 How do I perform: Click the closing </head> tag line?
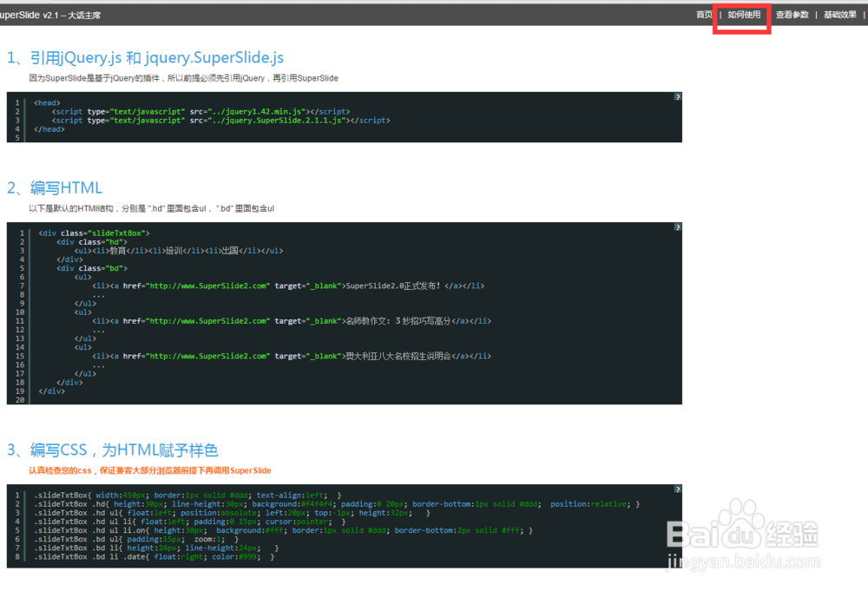[x=49, y=129]
